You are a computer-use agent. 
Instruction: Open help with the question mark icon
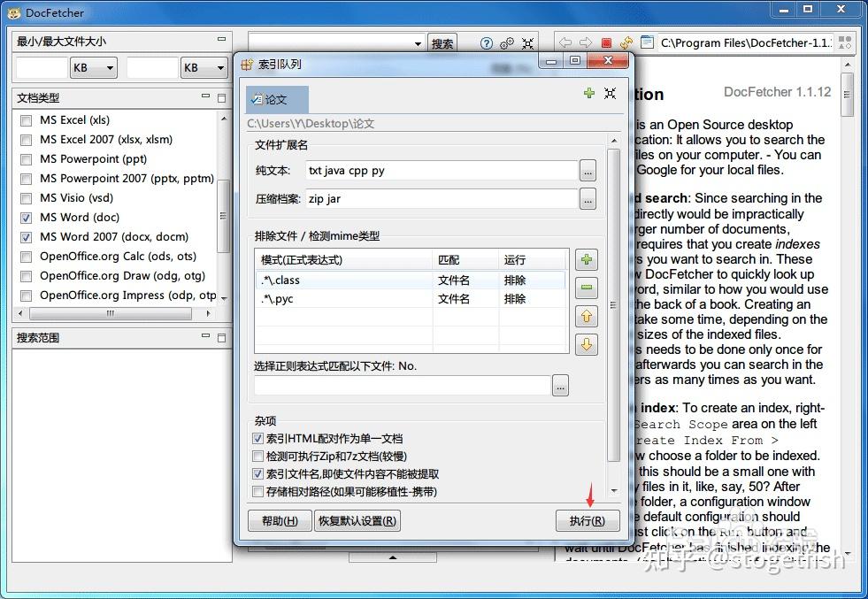(x=486, y=42)
